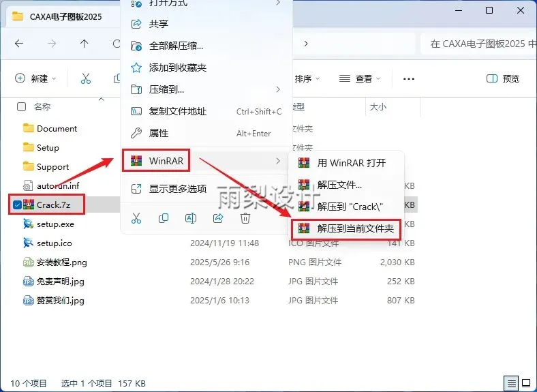Click the search box for CAXA电子图板2025
537x392 pixels.
click(x=479, y=44)
